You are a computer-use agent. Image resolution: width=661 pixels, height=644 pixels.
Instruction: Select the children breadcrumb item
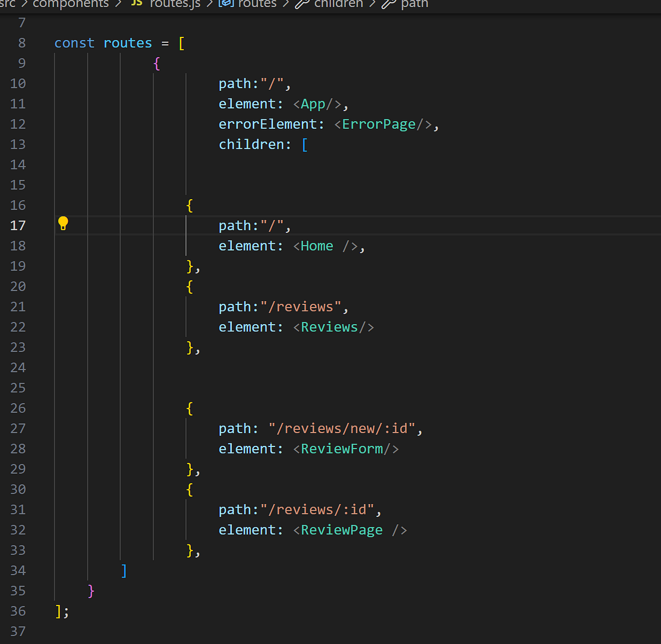tap(338, 4)
